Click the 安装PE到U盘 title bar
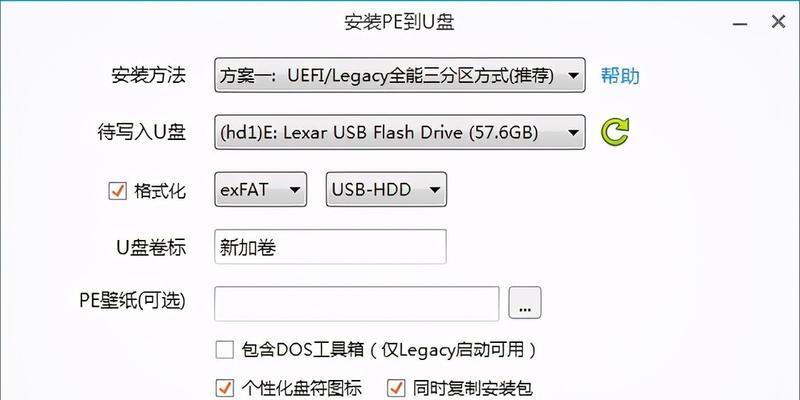This screenshot has width=800, height=400. point(399,22)
